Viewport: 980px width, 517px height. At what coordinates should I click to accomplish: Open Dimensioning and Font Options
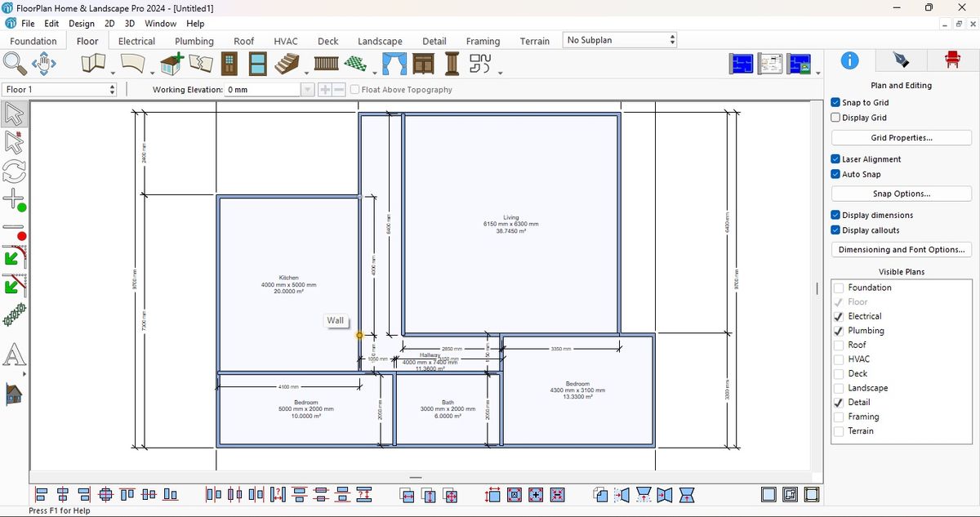click(x=901, y=249)
